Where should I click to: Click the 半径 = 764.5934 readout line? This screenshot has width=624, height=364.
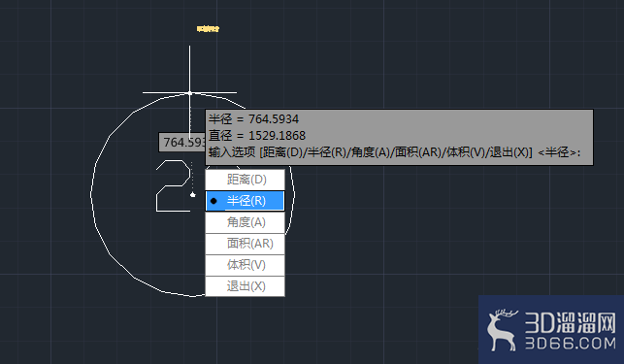[253, 119]
